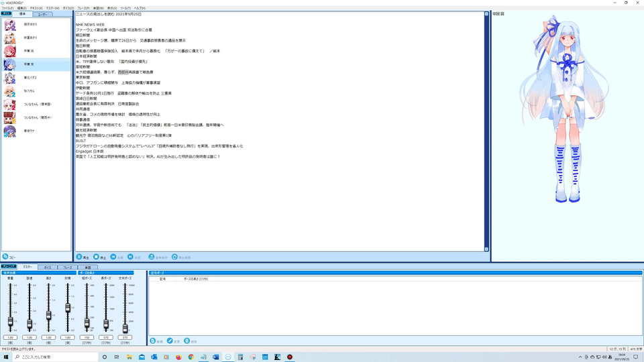The height and width of the screenshot is (362, 644).
Task: Click the 短ポーズ value field showing 150
Action: coord(87,337)
